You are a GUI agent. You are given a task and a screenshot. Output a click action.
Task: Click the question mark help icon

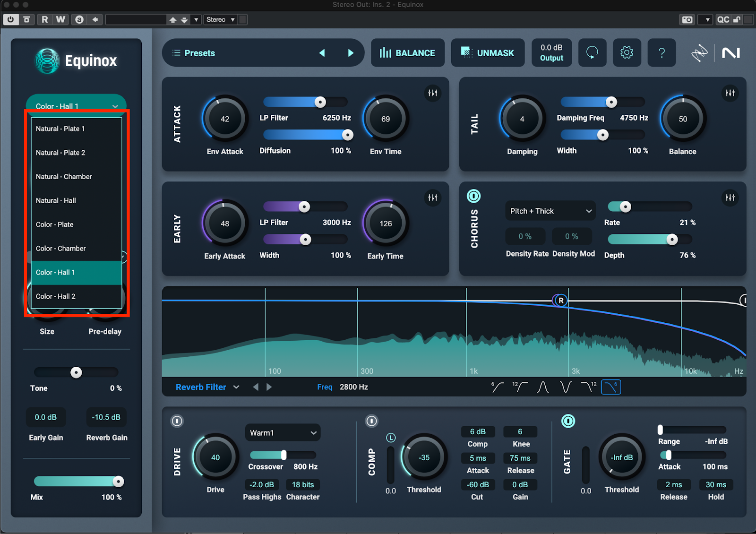coord(661,52)
